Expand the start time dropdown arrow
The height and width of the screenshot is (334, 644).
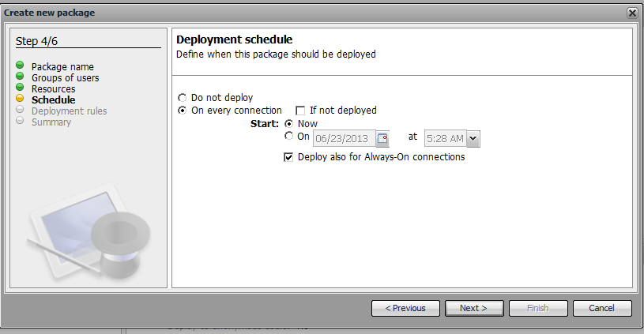[473, 139]
